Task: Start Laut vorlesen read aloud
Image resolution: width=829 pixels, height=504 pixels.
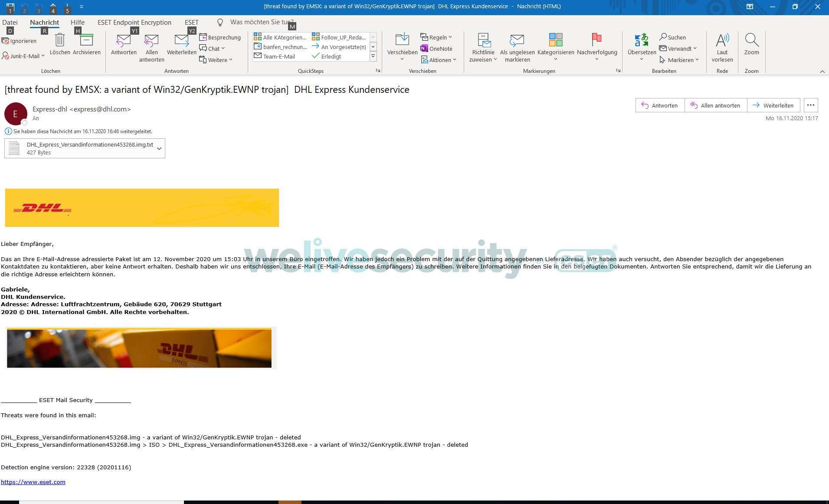Action: click(x=722, y=41)
